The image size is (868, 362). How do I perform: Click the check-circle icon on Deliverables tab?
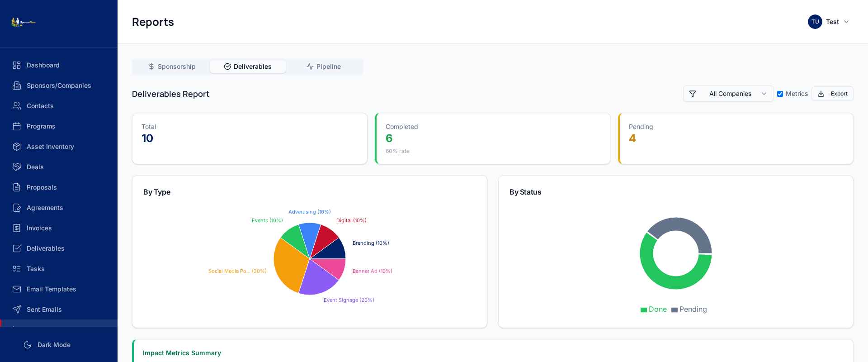coord(227,67)
